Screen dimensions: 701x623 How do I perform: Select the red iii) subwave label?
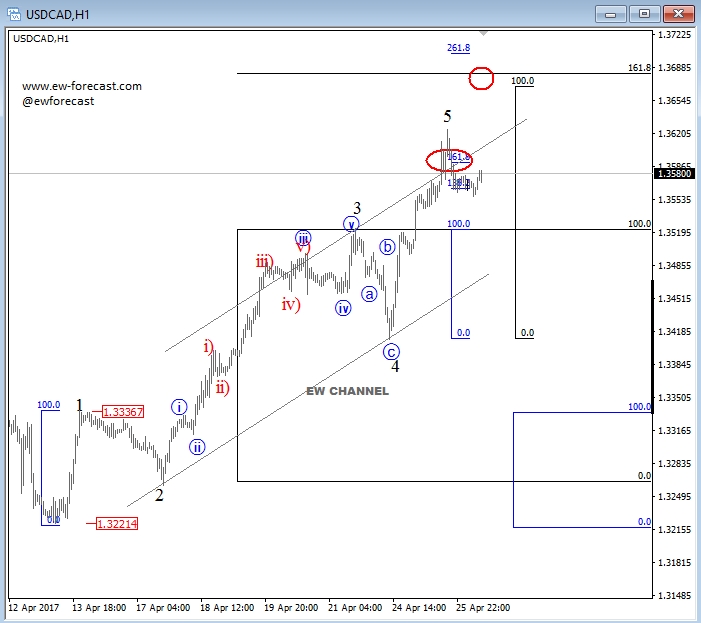[x=264, y=261]
